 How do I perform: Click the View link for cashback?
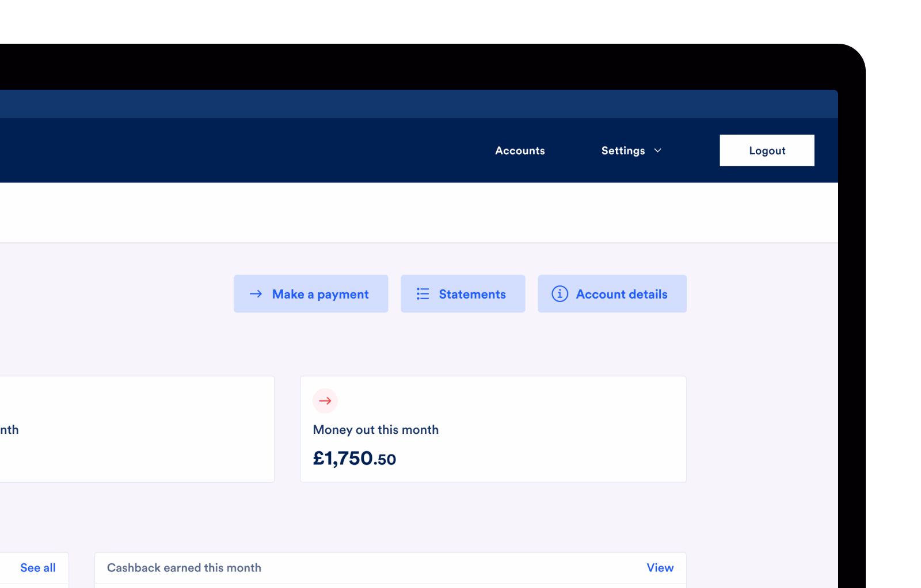(660, 568)
